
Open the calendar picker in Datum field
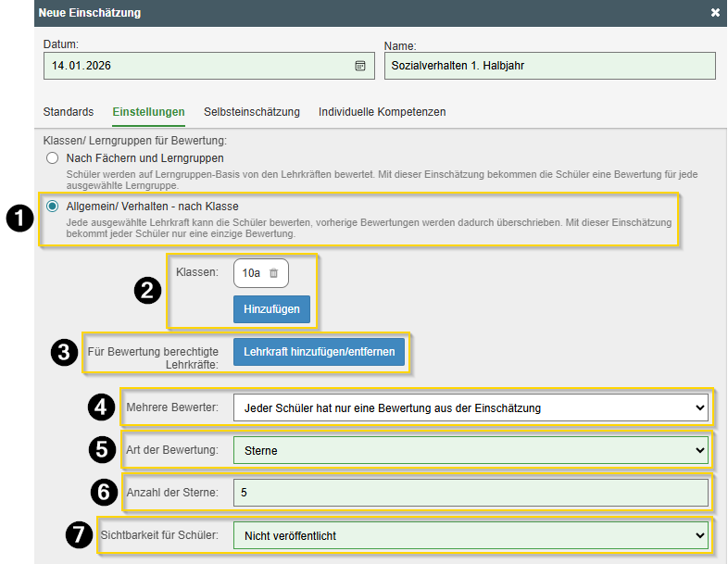(x=360, y=66)
